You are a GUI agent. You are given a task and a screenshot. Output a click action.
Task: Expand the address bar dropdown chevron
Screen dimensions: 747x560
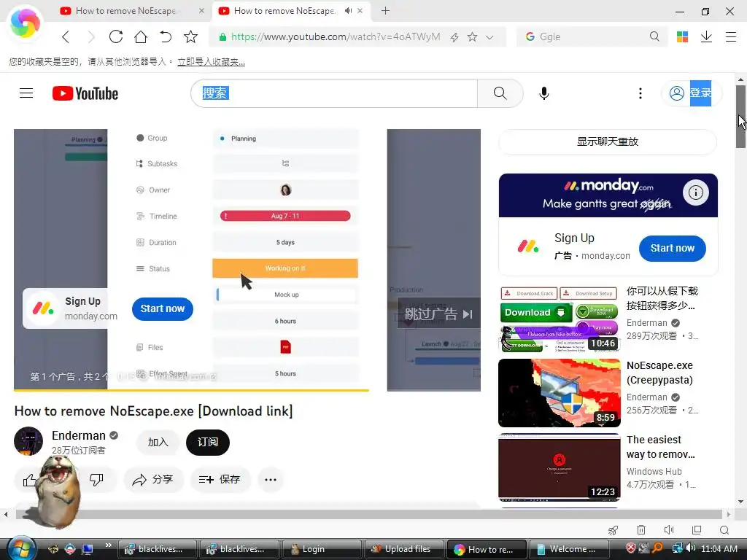(489, 37)
